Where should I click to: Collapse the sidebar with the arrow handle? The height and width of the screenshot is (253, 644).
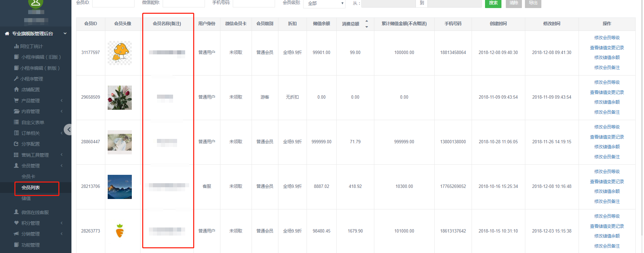coord(68,130)
